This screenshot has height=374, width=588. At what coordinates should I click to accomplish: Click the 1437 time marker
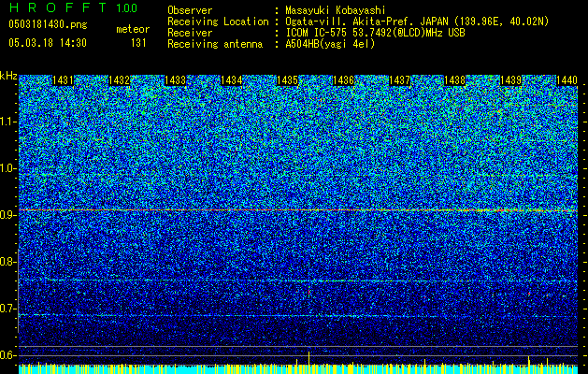[x=399, y=80]
